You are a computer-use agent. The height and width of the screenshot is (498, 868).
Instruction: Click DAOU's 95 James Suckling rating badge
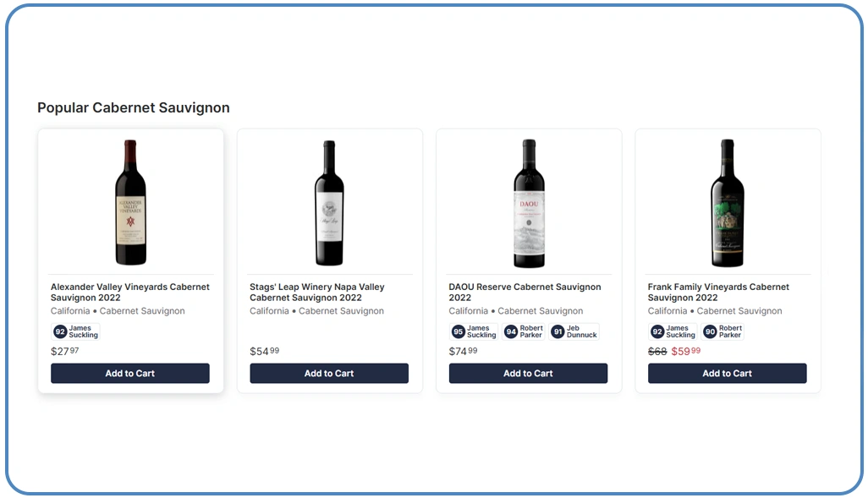(474, 332)
